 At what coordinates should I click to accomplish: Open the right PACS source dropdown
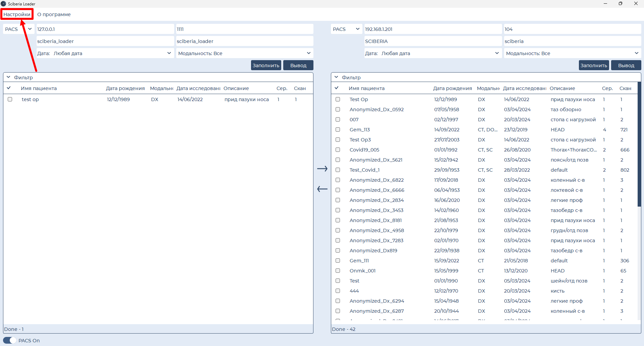[347, 29]
